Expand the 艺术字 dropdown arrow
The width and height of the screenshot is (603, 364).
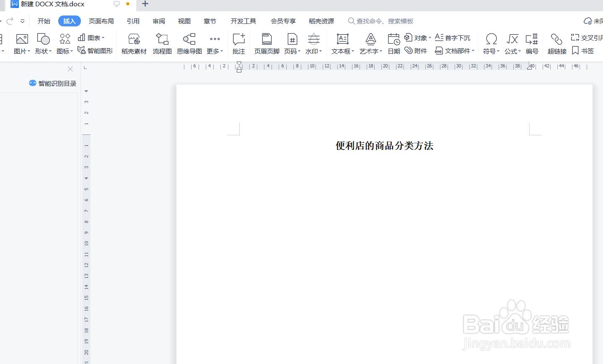[x=381, y=51]
